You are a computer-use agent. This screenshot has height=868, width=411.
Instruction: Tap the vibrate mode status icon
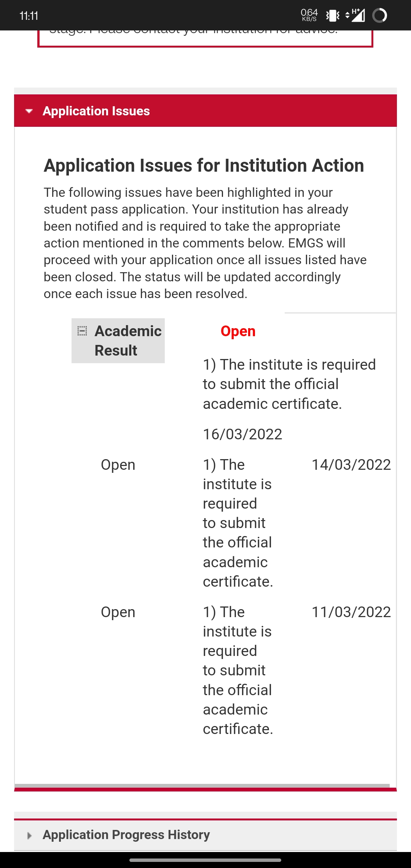pos(333,16)
